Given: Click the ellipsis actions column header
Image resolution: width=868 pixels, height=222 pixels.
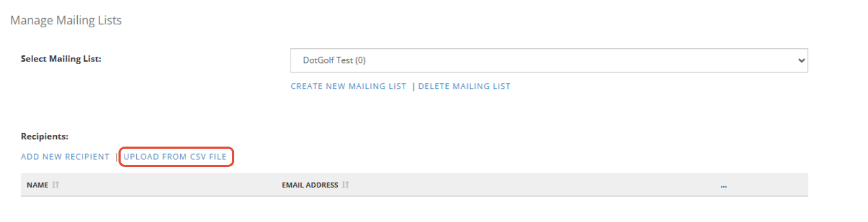Looking at the screenshot, I should coord(724,186).
